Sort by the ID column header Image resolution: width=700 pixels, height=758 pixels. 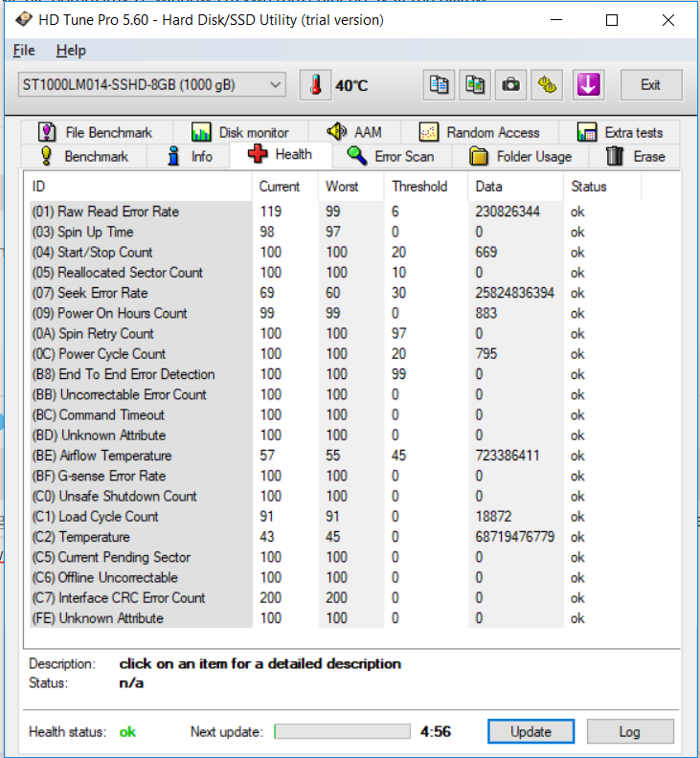tap(141, 187)
